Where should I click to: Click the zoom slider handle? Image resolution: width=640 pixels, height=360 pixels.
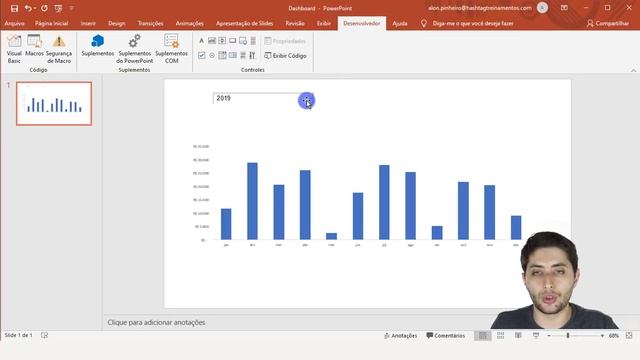[568, 336]
